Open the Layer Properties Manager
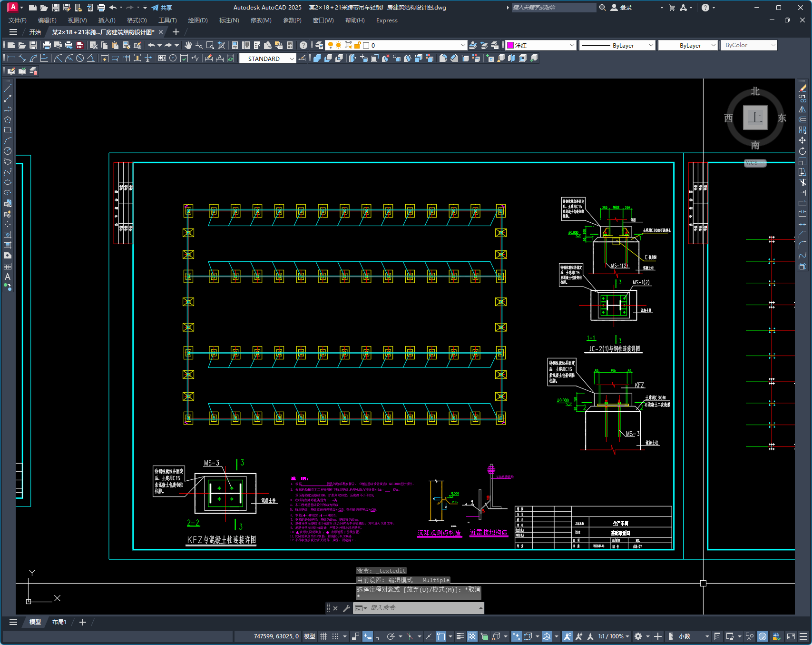The width and height of the screenshot is (812, 645). point(319,45)
